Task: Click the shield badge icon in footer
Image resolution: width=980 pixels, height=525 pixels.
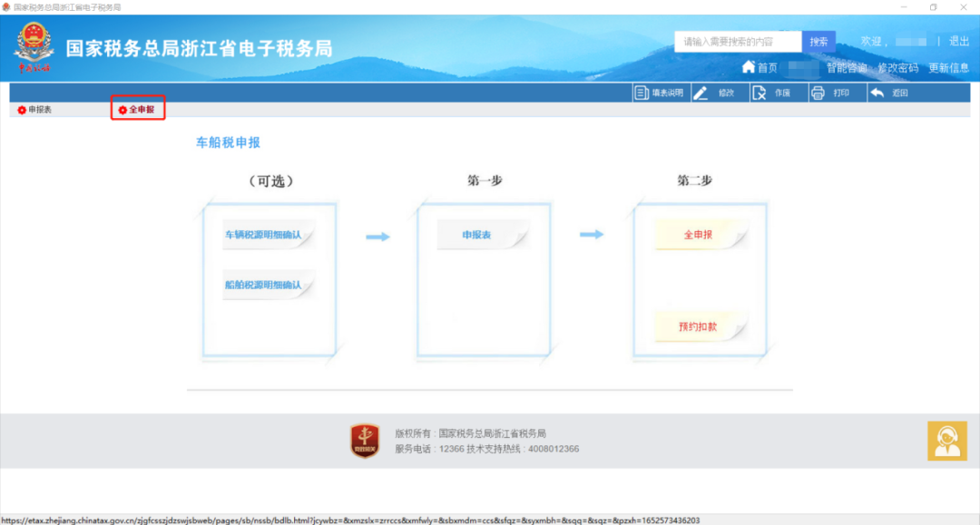Action: (x=365, y=441)
